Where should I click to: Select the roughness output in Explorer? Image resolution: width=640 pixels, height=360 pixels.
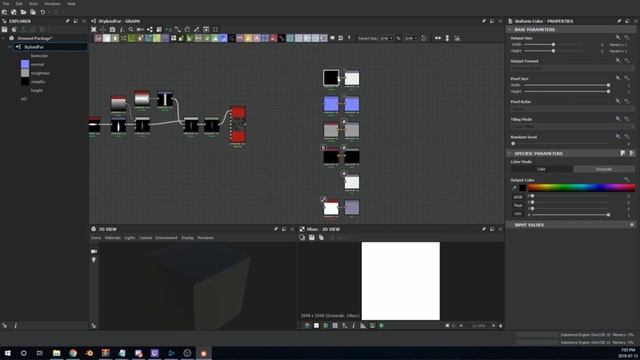tap(40, 73)
